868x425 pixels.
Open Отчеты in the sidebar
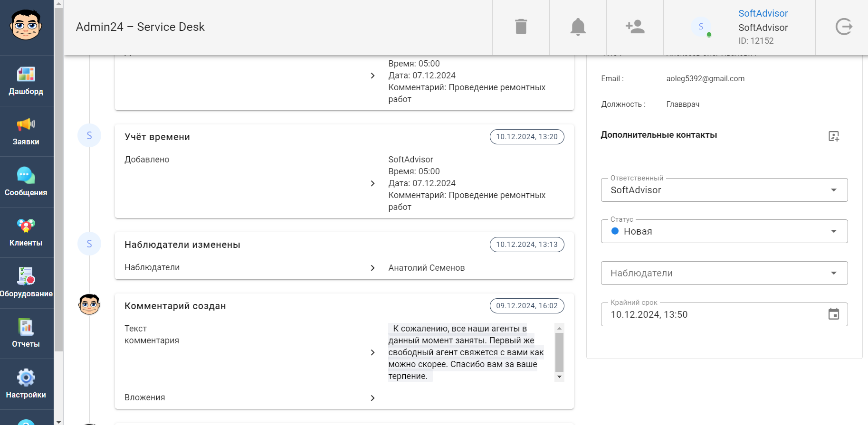point(26,334)
